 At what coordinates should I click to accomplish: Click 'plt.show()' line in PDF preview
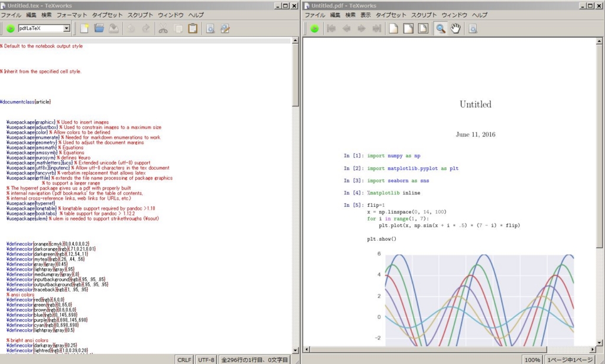coord(382,239)
